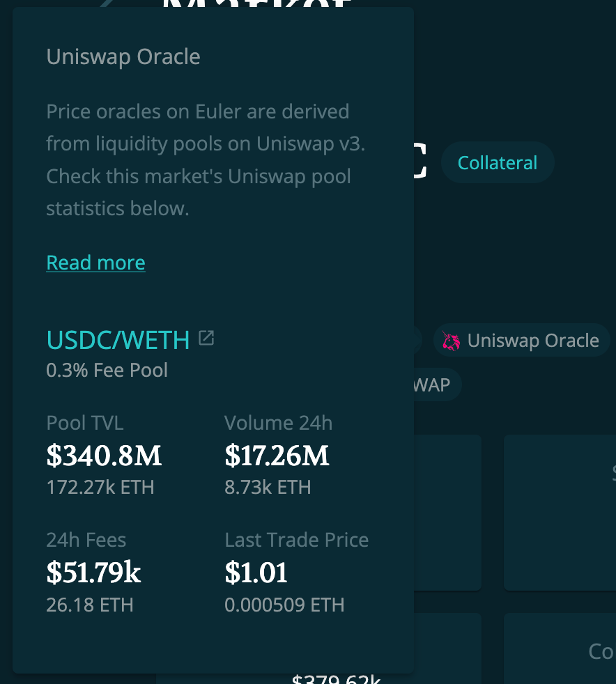The width and height of the screenshot is (616, 684).
Task: Select the $1.01 last trade price
Action: 256,573
